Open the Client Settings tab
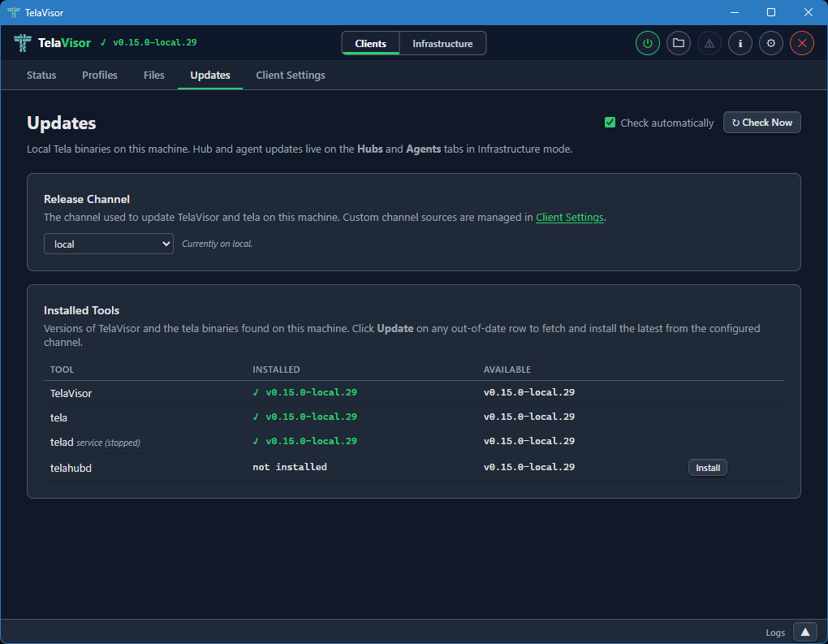This screenshot has width=828, height=644. pos(291,75)
